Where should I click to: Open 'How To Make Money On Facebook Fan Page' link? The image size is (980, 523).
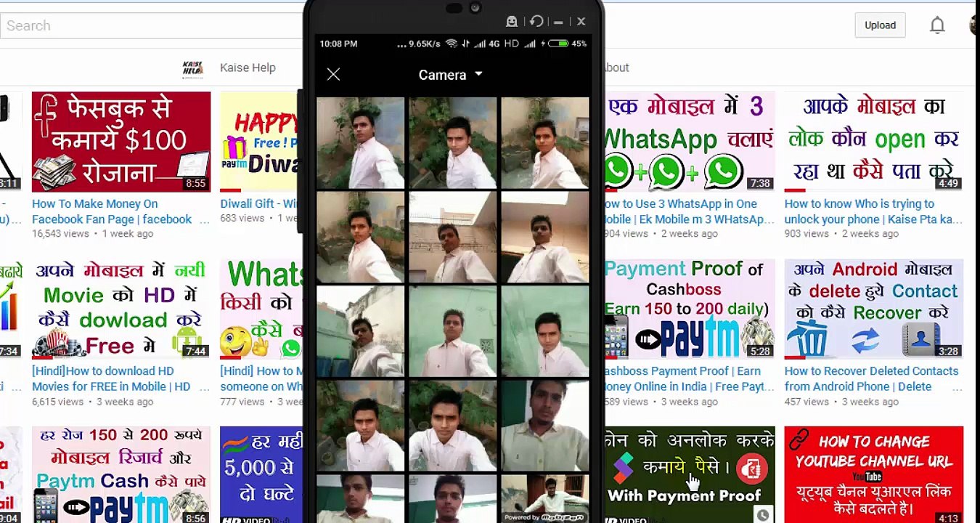click(x=112, y=211)
